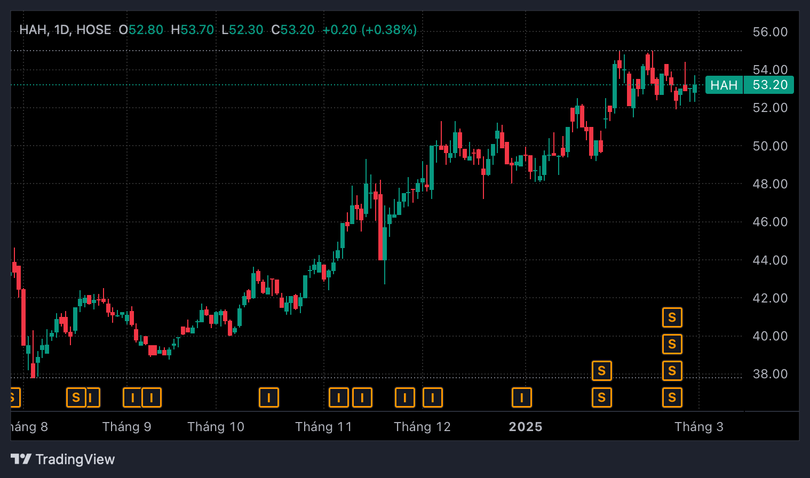Open the right I marker of the pair above Tháng 12
The width and height of the screenshot is (810, 478).
[x=432, y=398]
